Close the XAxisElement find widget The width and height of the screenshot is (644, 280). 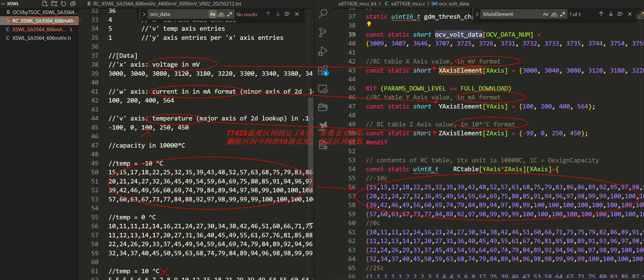coord(630,14)
